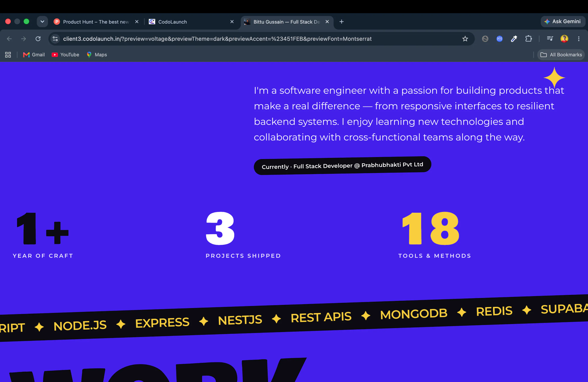The height and width of the screenshot is (382, 588).
Task: Click Ask Gemini button
Action: click(563, 21)
